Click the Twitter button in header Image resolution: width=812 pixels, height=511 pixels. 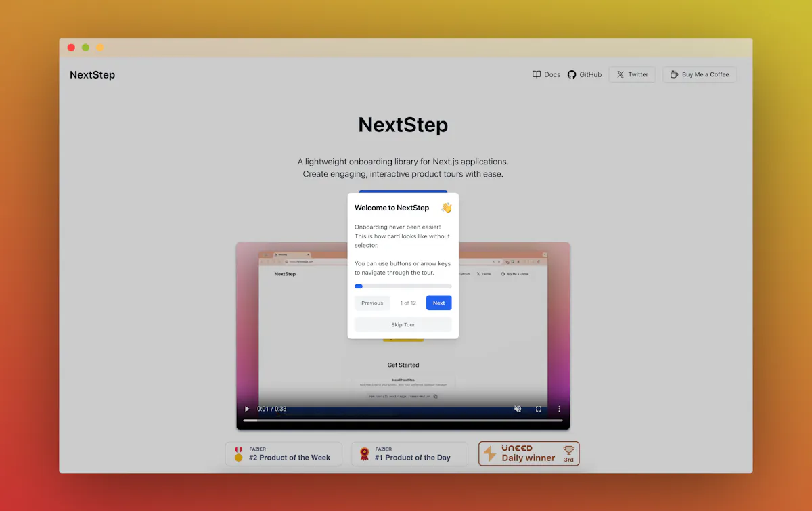pos(632,74)
